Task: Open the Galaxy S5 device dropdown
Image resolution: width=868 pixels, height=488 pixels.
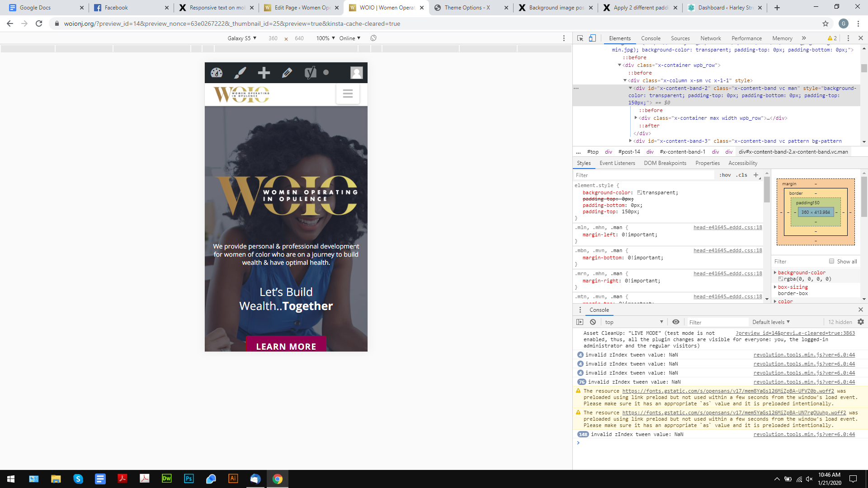Action: click(242, 38)
